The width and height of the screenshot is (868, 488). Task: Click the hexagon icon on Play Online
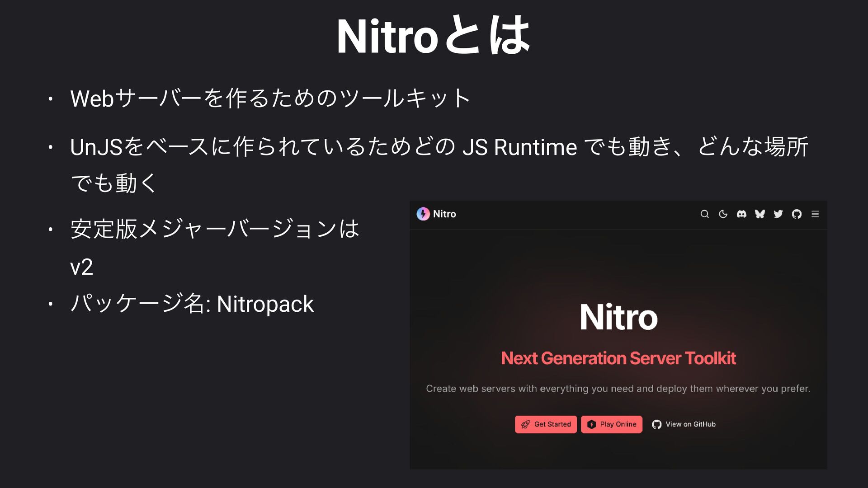click(x=591, y=424)
